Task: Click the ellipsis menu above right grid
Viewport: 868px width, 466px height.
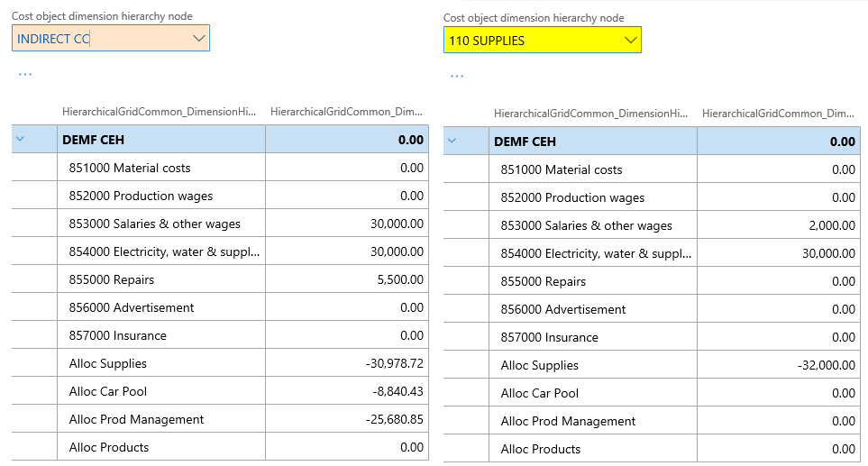Action: point(457,76)
